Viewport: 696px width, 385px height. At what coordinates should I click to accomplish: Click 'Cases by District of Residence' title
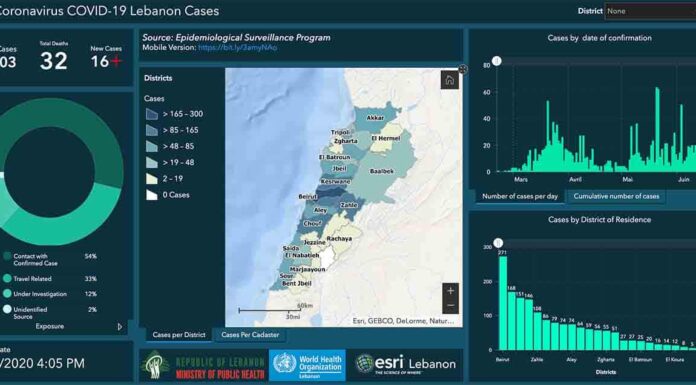599,220
